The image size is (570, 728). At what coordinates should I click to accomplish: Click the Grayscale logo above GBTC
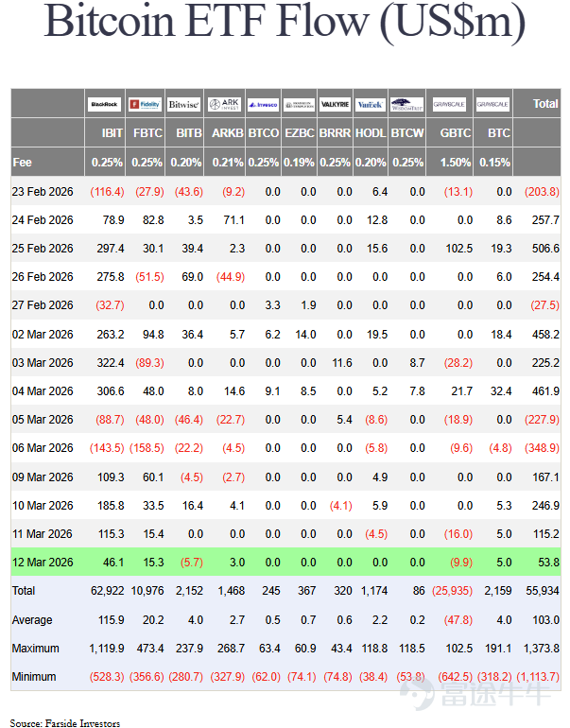449,104
